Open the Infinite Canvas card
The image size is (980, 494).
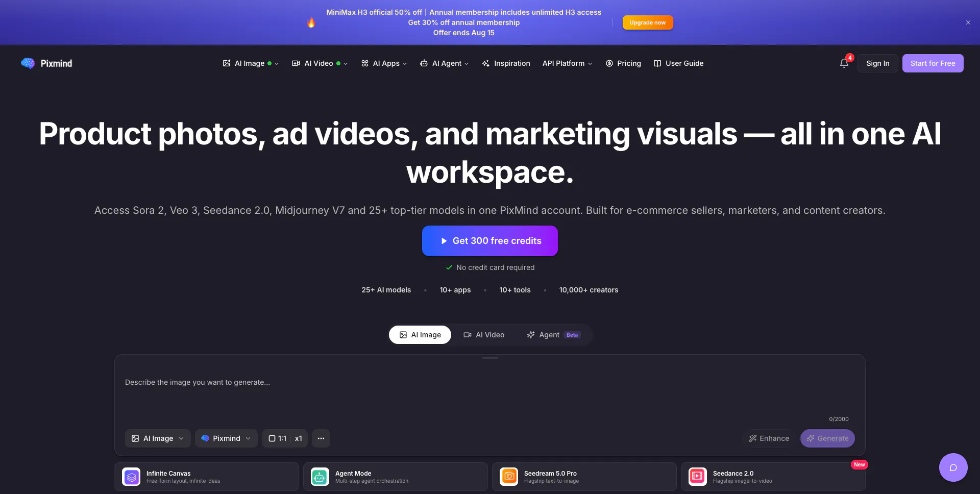[207, 477]
